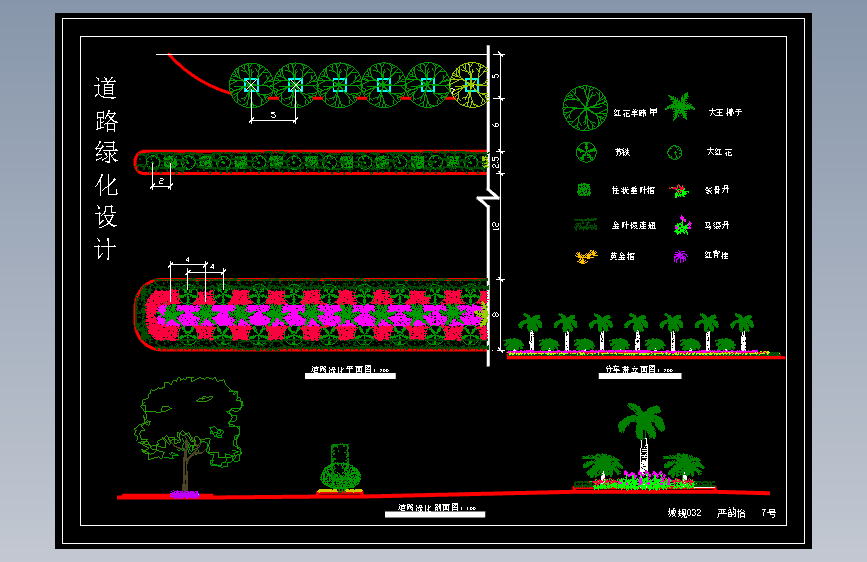Image resolution: width=867 pixels, height=562 pixels.
Task: Select the columnar shrub in the section view
Action: (x=341, y=467)
